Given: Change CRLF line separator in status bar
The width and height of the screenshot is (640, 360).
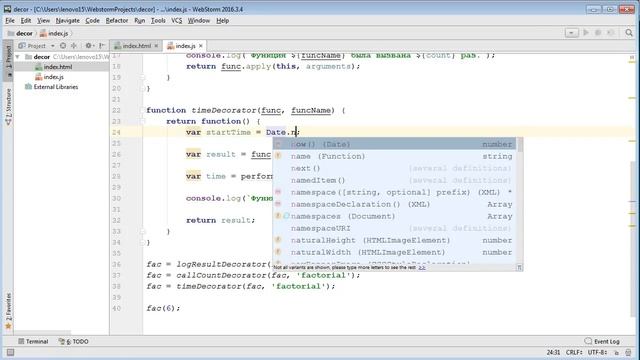Looking at the screenshot, I should 574,352.
